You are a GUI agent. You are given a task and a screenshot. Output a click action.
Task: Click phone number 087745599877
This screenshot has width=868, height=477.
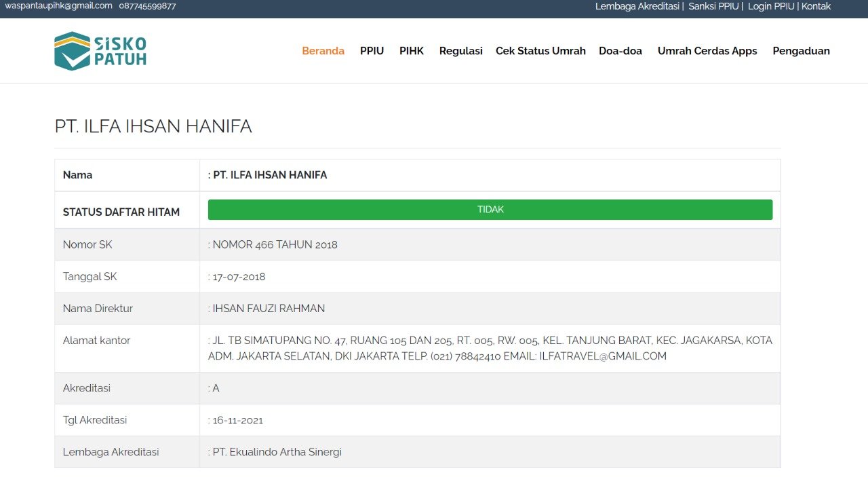pyautogui.click(x=147, y=6)
